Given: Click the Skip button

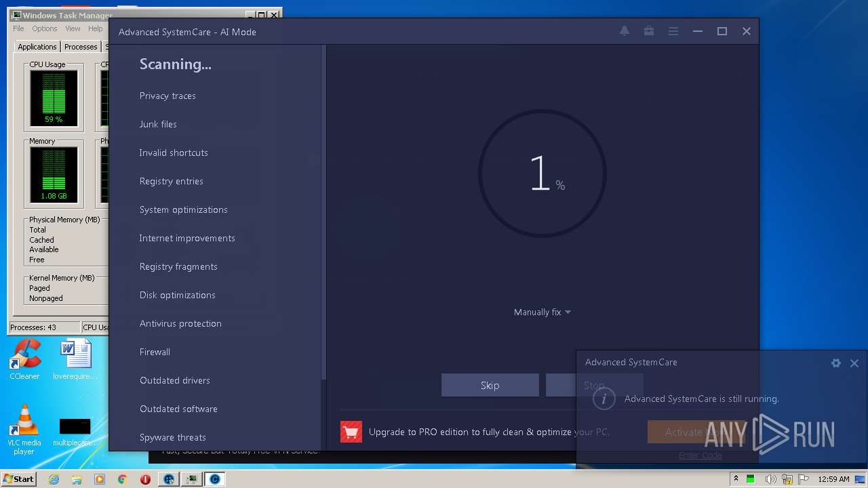Looking at the screenshot, I should point(490,385).
